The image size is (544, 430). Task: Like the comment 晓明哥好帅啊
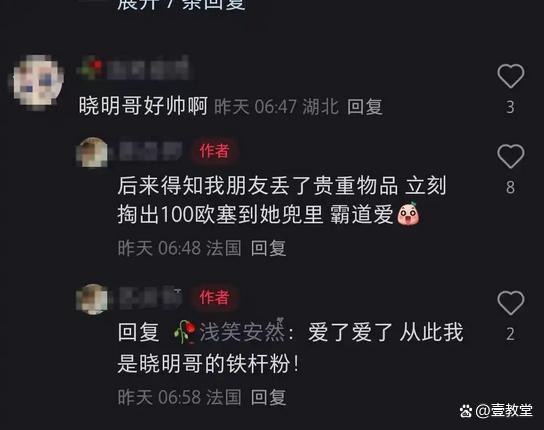(x=510, y=76)
